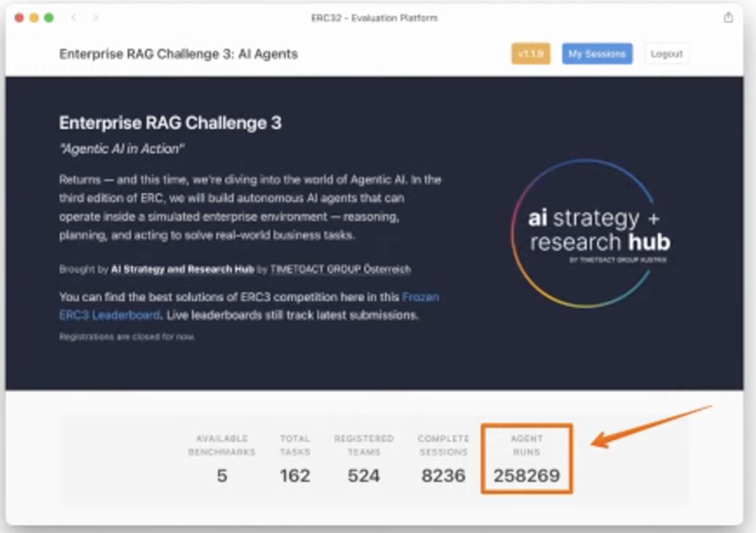
Task: Open the share icon in the title bar
Action: 728,17
